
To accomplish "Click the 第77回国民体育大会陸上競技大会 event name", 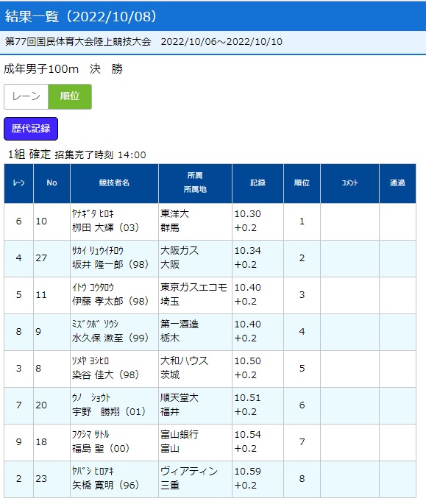I will coord(78,42).
